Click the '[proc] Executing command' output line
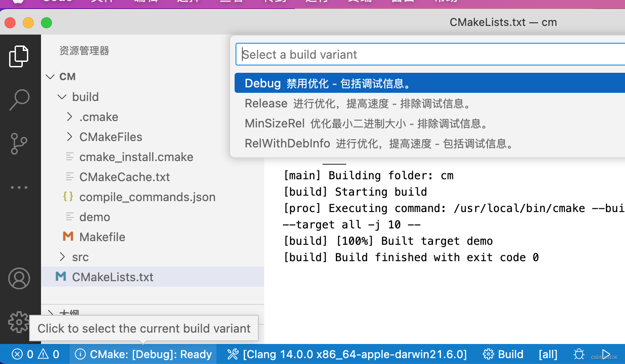 pyautogui.click(x=454, y=208)
